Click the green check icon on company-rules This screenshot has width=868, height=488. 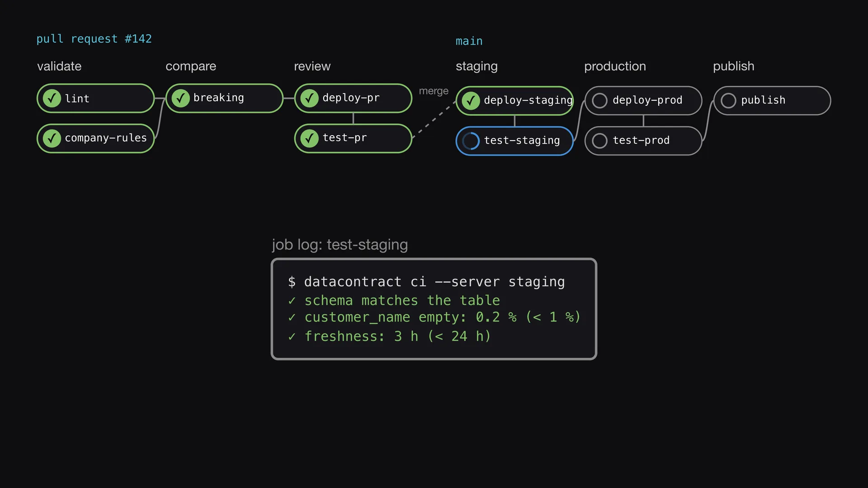tap(52, 138)
